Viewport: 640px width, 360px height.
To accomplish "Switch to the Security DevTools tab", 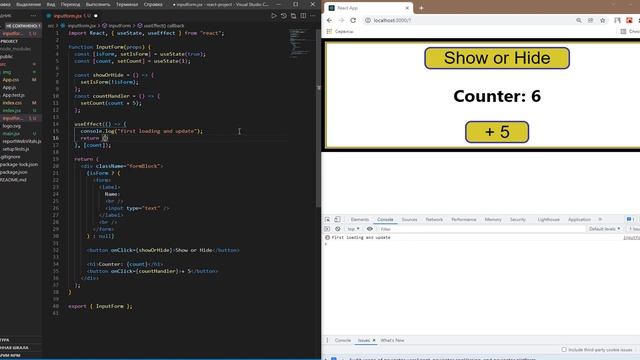I will click(x=518, y=220).
